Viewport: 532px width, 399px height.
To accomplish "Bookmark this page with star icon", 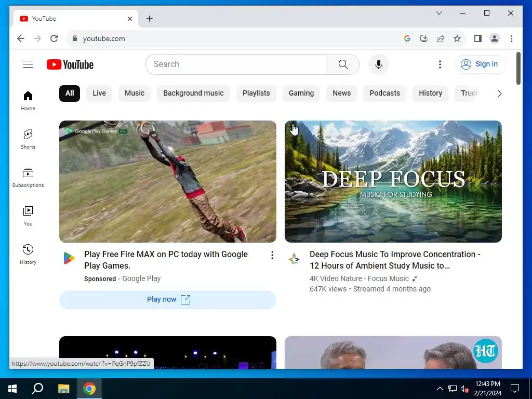I will [457, 38].
